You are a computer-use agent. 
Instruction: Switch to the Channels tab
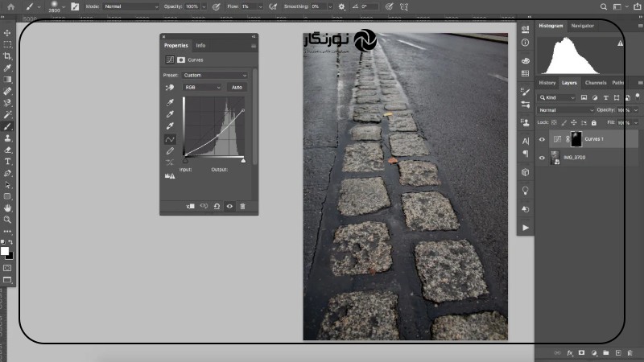click(x=596, y=83)
